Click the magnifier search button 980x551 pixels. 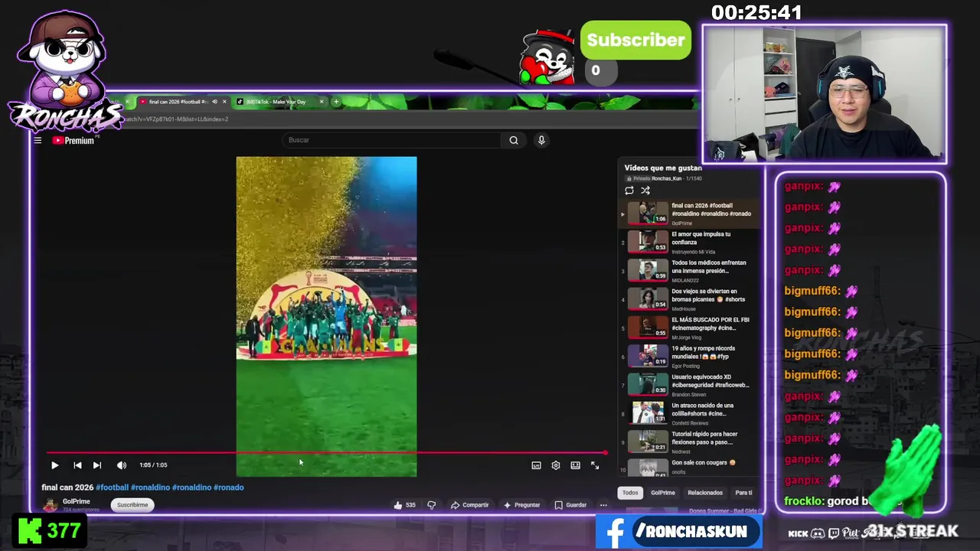(514, 140)
